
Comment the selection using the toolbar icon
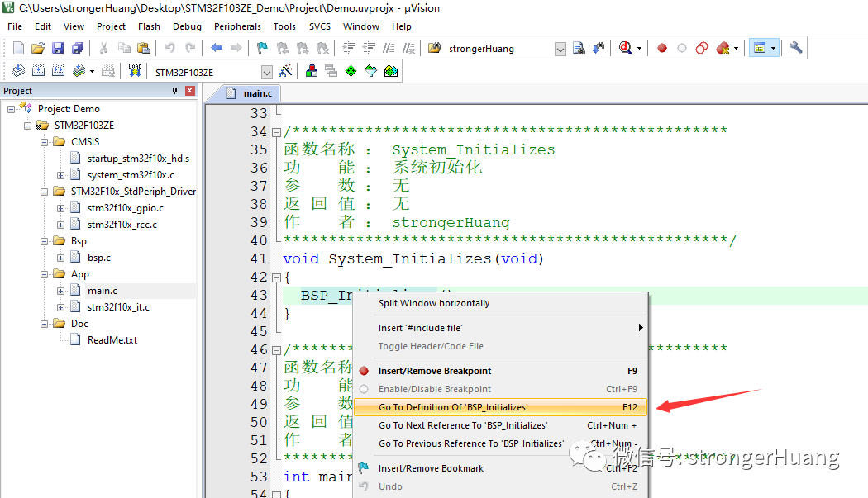pos(389,48)
